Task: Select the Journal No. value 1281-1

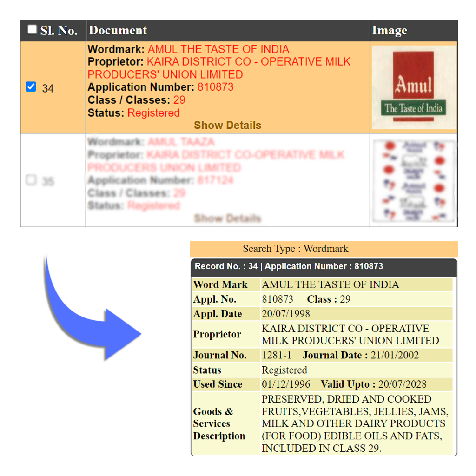Action: [277, 356]
